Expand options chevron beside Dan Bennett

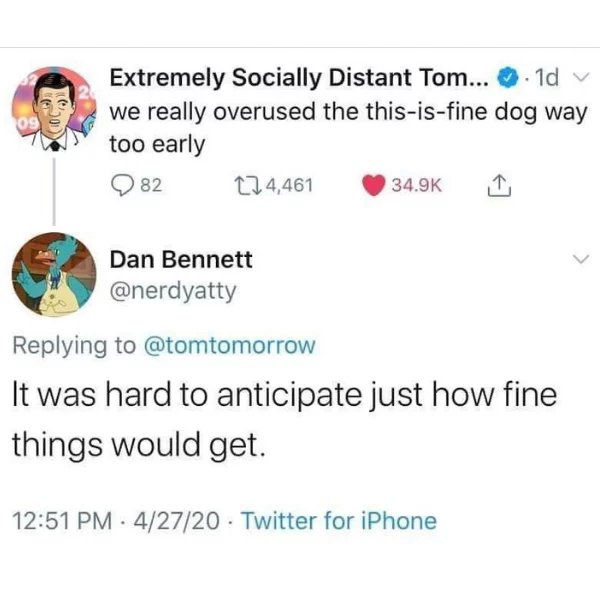[x=581, y=259]
